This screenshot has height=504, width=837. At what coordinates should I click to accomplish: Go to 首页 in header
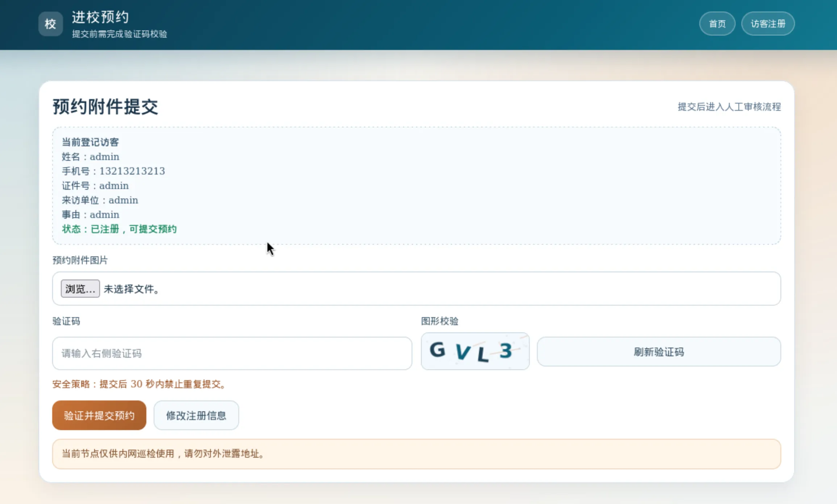[717, 24]
